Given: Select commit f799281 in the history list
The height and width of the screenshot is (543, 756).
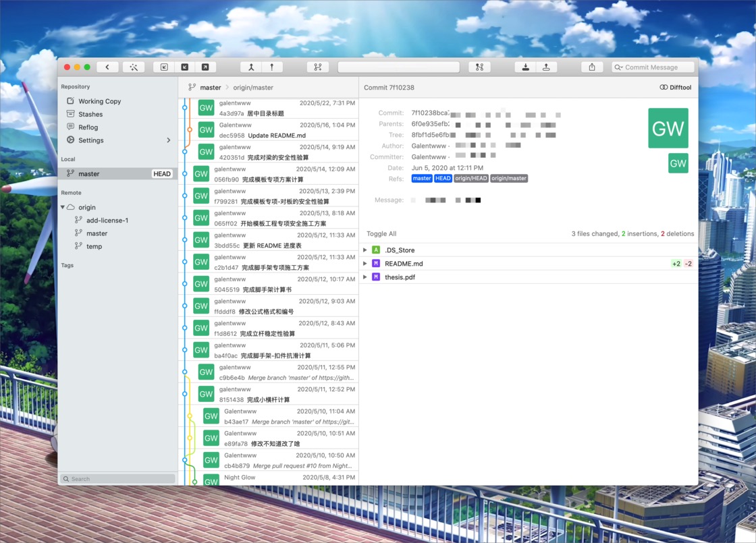Looking at the screenshot, I should coord(269,196).
